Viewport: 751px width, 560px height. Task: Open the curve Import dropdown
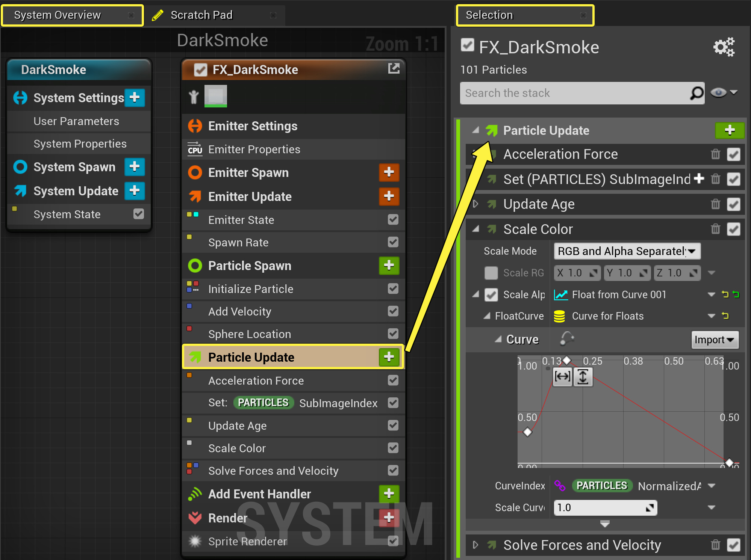point(715,340)
